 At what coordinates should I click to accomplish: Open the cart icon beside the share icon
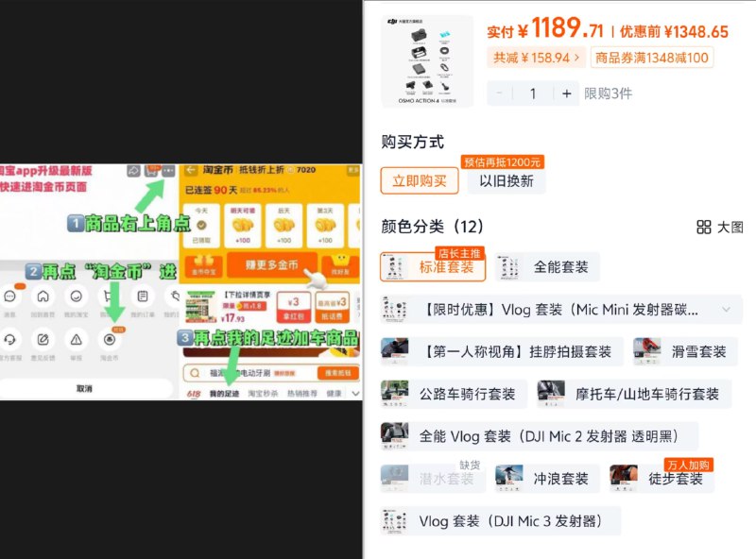pos(152,171)
